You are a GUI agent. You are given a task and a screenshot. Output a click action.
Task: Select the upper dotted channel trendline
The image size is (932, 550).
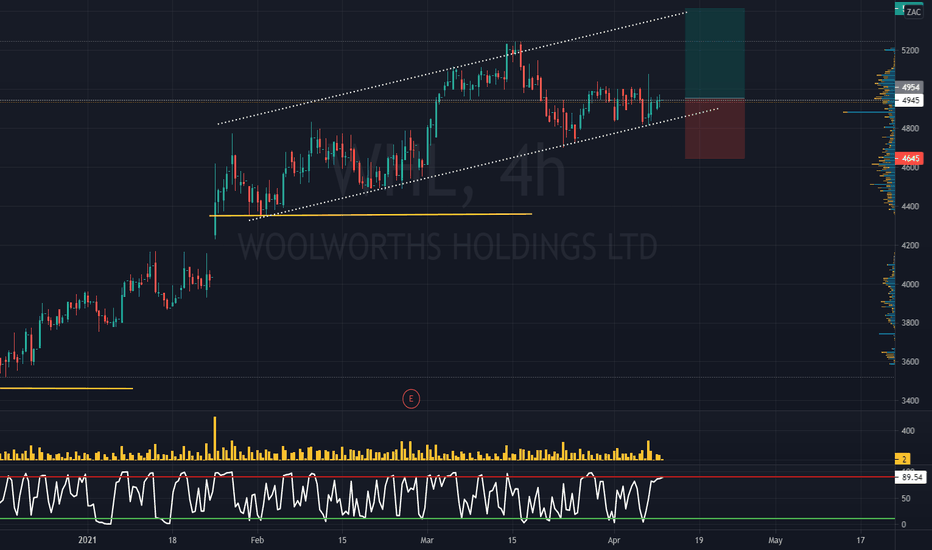click(452, 68)
